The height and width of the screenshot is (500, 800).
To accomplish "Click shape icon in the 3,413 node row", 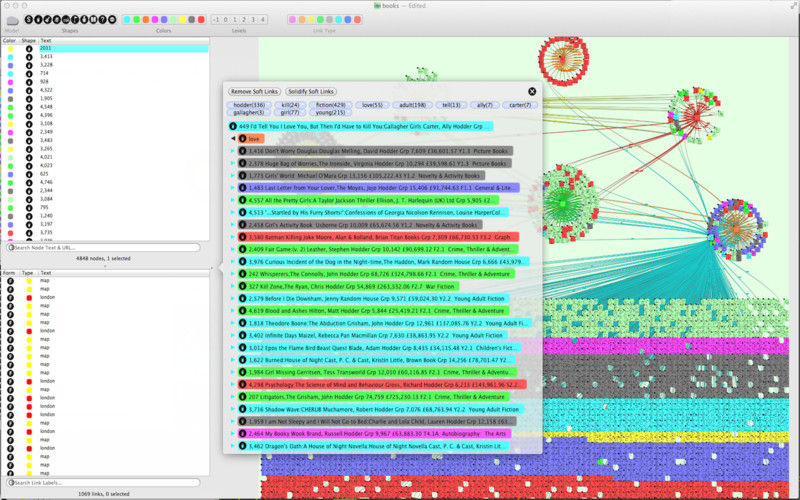I will tap(29, 57).
